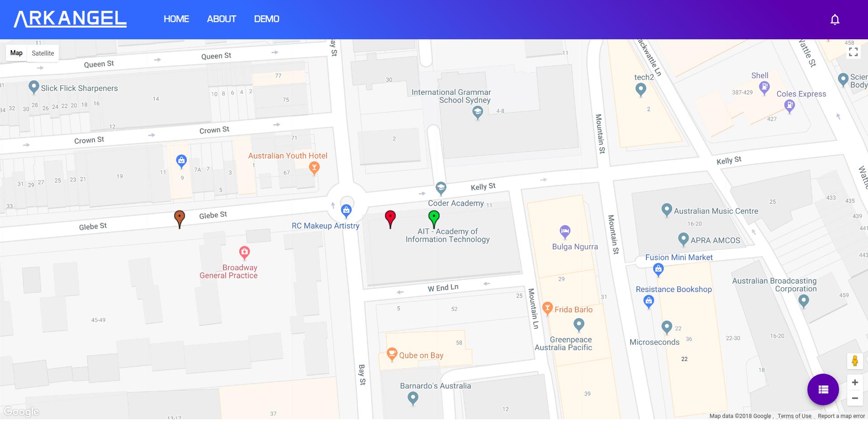This screenshot has width=868, height=422.
Task: Click the Resistance Bookshop pin
Action: 648,302
